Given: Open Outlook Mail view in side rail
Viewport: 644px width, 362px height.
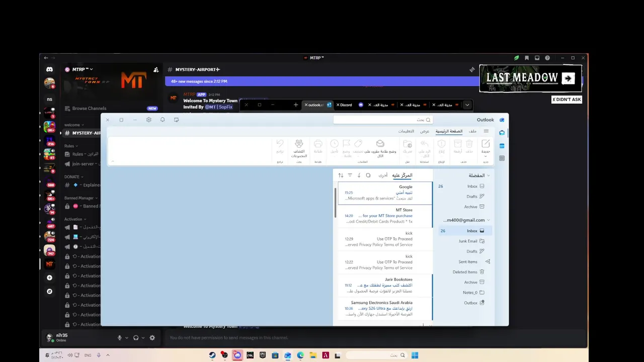Looking at the screenshot, I should pos(502,133).
